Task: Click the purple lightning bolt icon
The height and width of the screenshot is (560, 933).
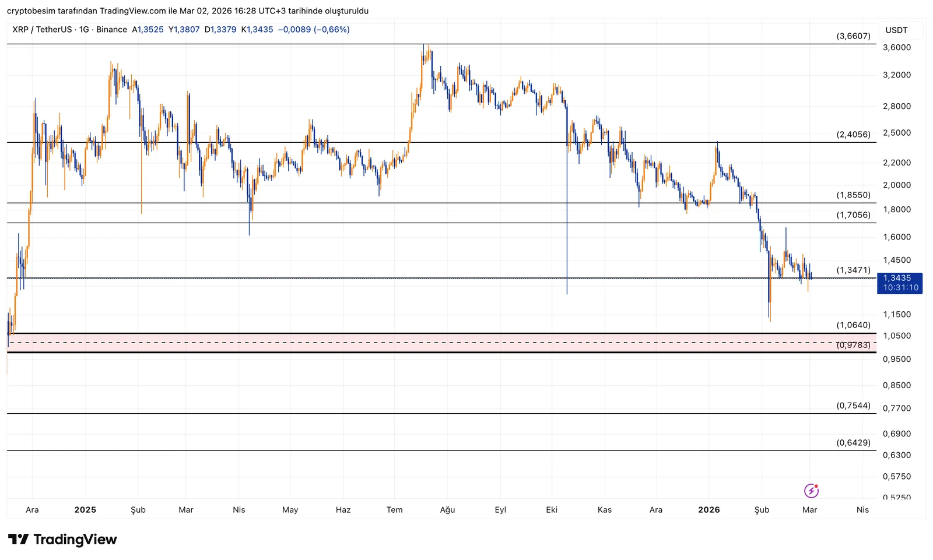Action: pyautogui.click(x=811, y=491)
